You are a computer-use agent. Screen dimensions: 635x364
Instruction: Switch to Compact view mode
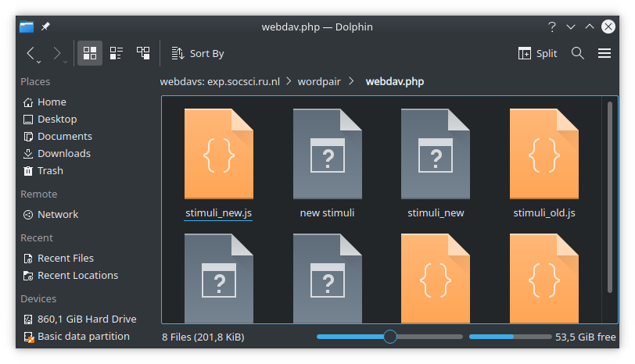[117, 53]
